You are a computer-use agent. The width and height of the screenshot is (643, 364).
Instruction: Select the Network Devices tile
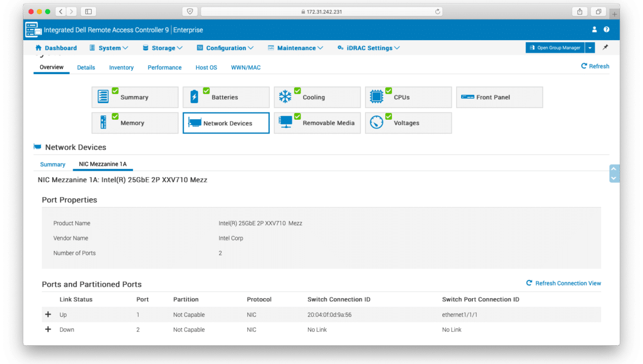(x=226, y=123)
